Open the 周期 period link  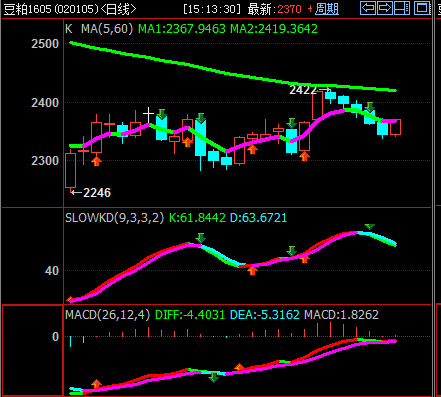[x=327, y=9]
